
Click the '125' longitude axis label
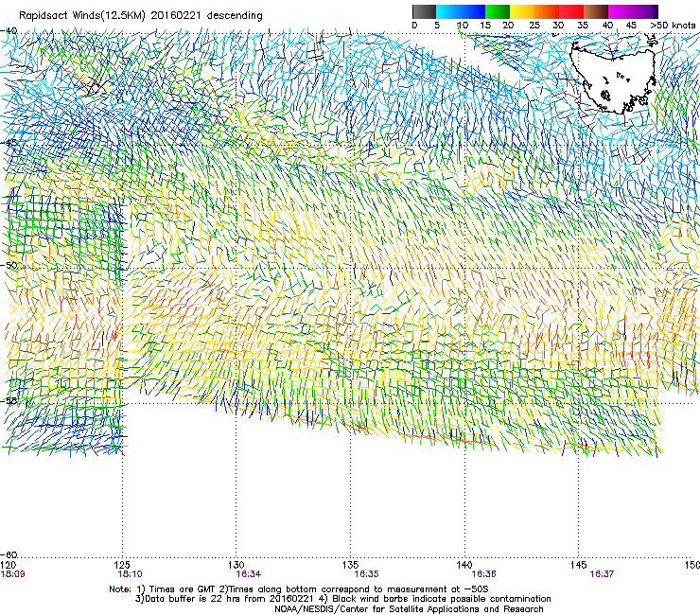(x=122, y=565)
